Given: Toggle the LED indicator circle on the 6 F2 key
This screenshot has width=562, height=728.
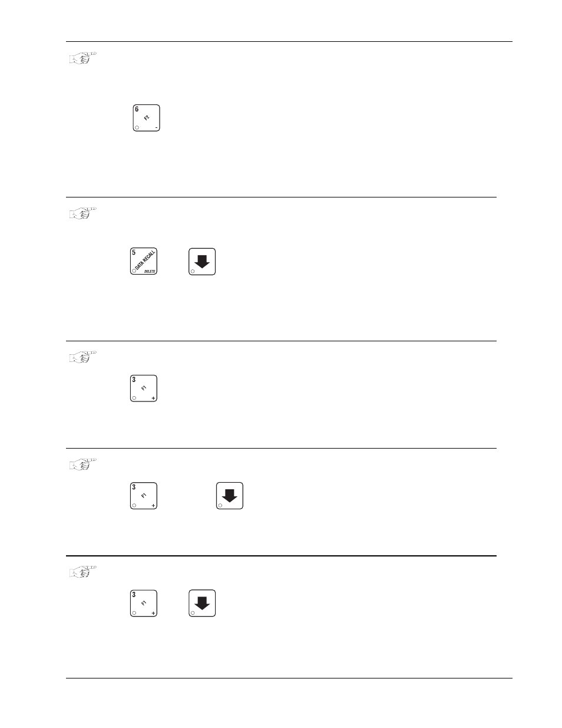Looking at the screenshot, I should (137, 127).
